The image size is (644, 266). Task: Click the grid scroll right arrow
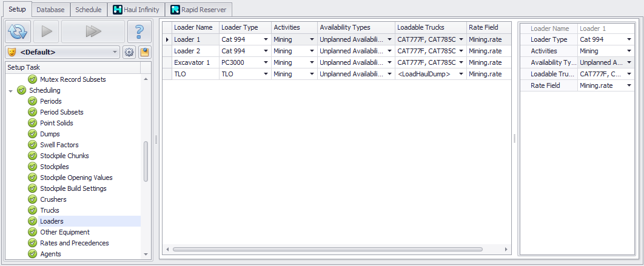(506, 249)
